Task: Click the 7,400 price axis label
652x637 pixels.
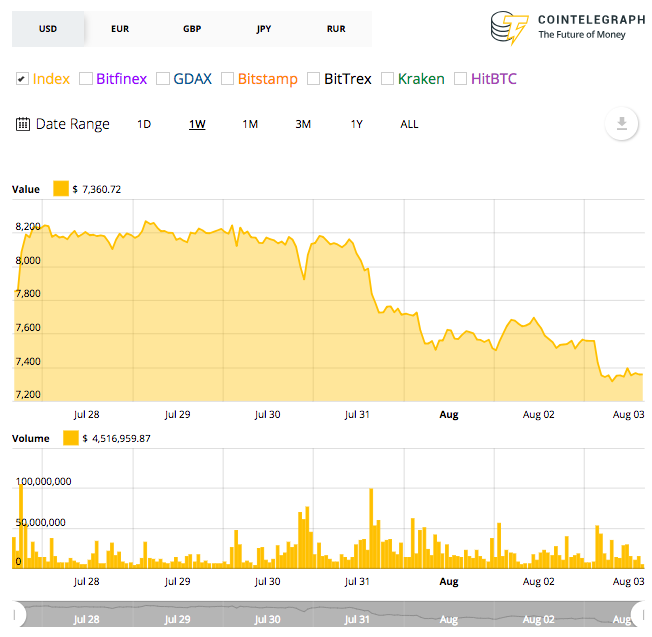Action: tap(28, 361)
